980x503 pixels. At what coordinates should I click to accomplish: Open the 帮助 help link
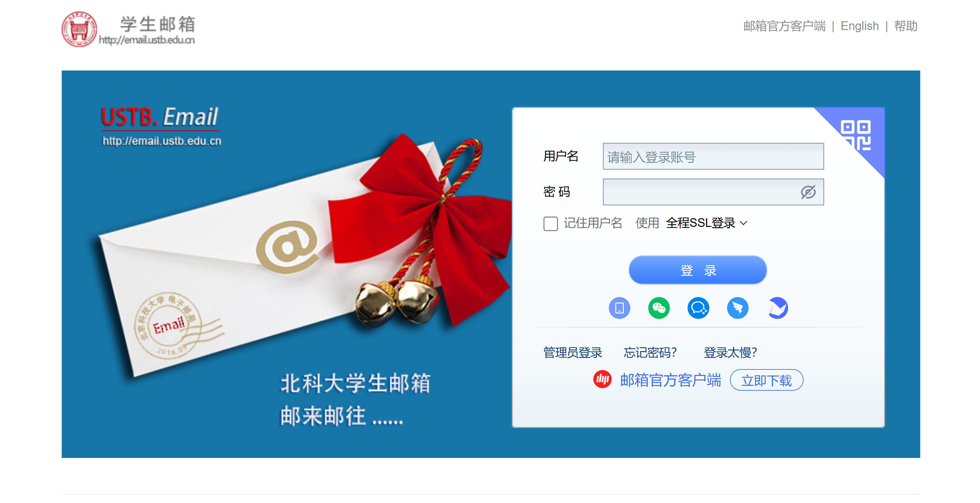(905, 26)
